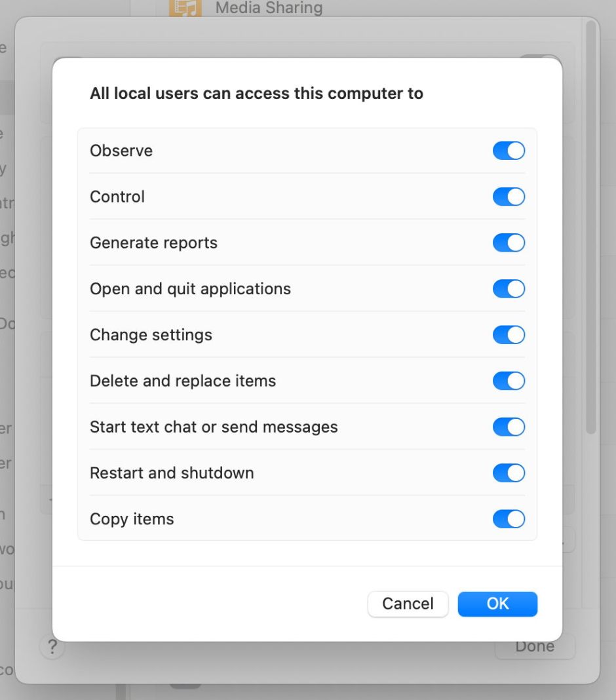The height and width of the screenshot is (700, 616).
Task: Disable Delete and replace items
Action: pyautogui.click(x=509, y=381)
